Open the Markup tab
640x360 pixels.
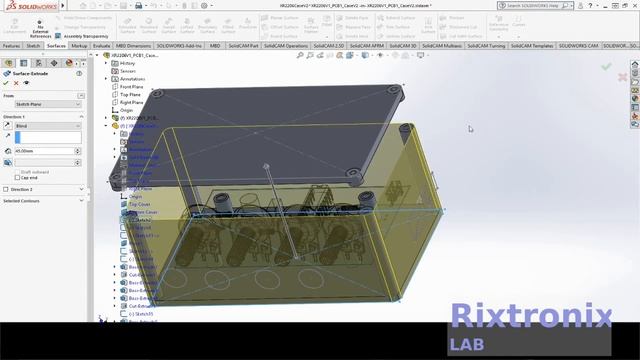coord(79,46)
